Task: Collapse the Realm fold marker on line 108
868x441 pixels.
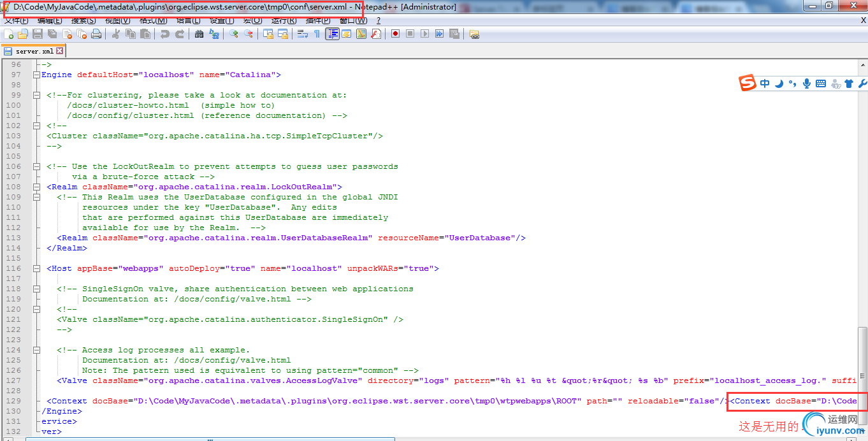Action: [x=36, y=187]
